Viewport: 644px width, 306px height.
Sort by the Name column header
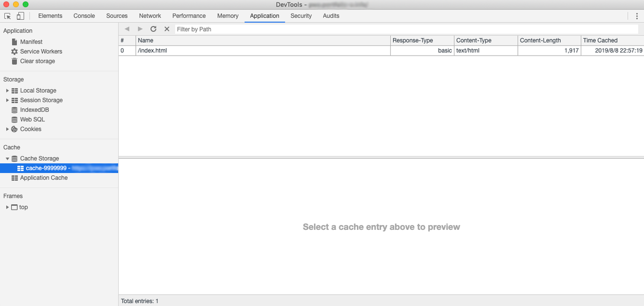[263, 40]
